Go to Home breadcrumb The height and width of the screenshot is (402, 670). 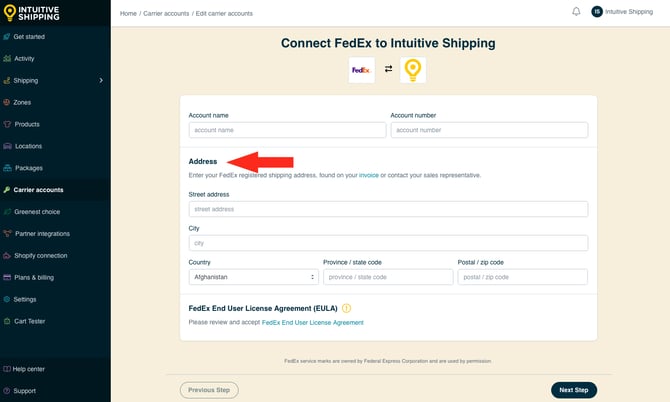click(x=128, y=13)
